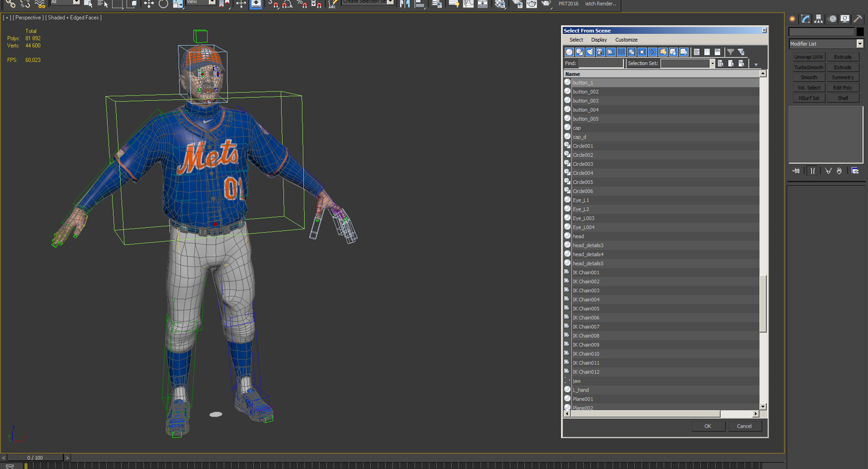Viewport: 868px width, 469px height.
Task: Open the Shaded + Edged Faces menu
Action: (74, 18)
